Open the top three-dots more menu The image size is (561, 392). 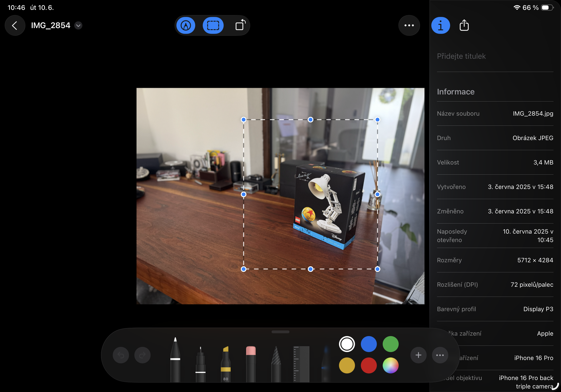click(x=409, y=25)
